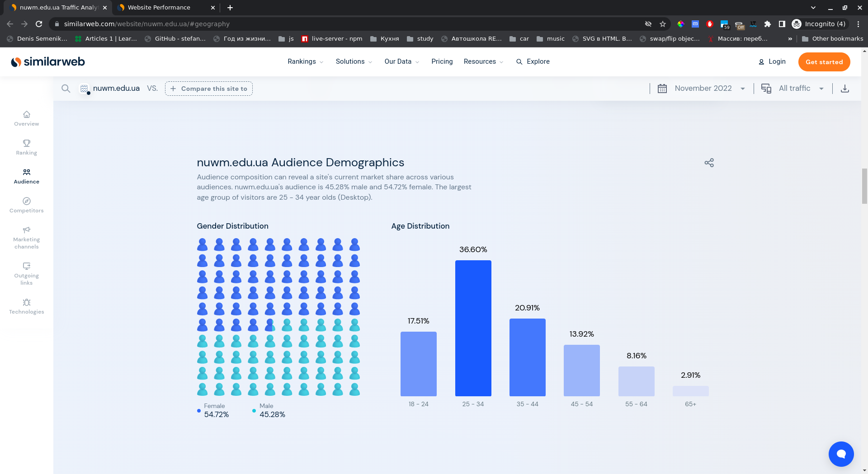Click the download icon in the toolbar
The image size is (868, 474).
(x=844, y=89)
